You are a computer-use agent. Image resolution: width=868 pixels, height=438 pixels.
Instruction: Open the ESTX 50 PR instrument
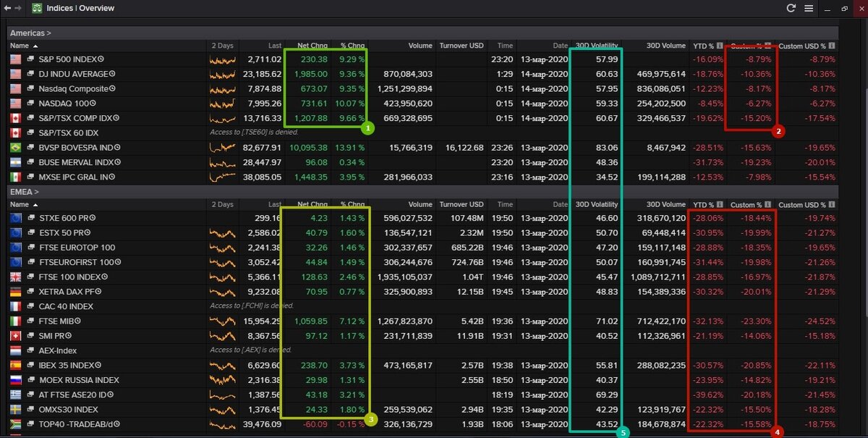coord(63,232)
